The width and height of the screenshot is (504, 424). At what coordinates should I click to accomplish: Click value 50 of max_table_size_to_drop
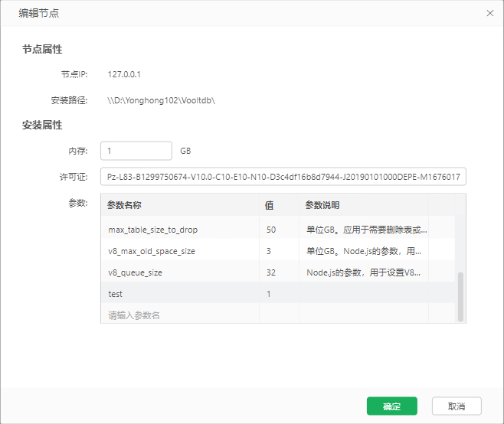click(x=271, y=230)
